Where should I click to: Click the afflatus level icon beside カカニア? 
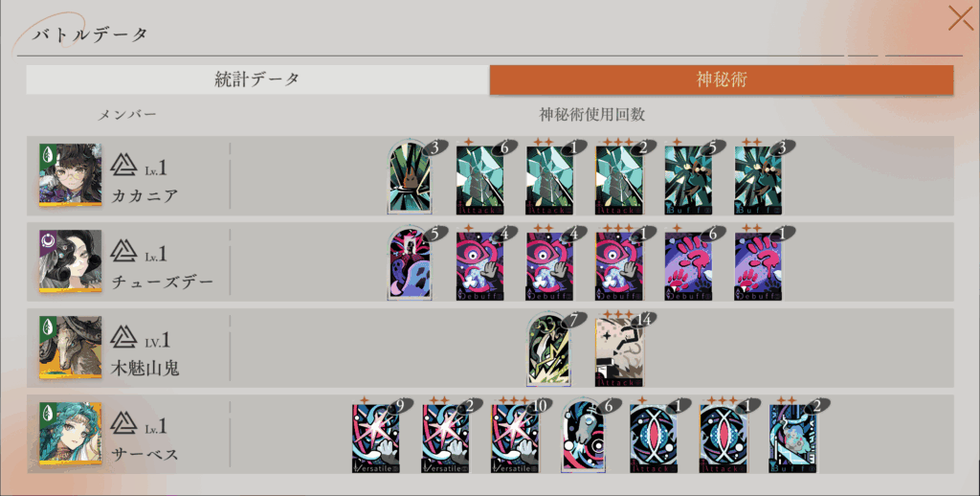pyautogui.click(x=123, y=165)
